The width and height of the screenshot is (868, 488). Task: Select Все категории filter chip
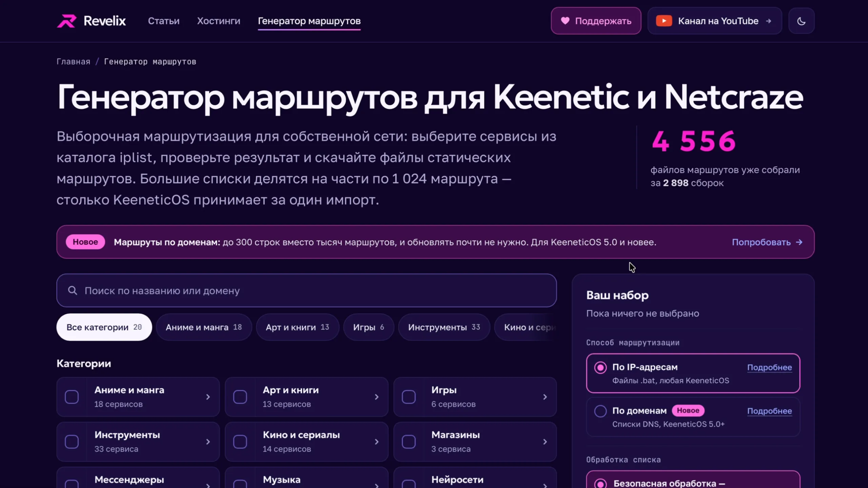[x=104, y=327]
